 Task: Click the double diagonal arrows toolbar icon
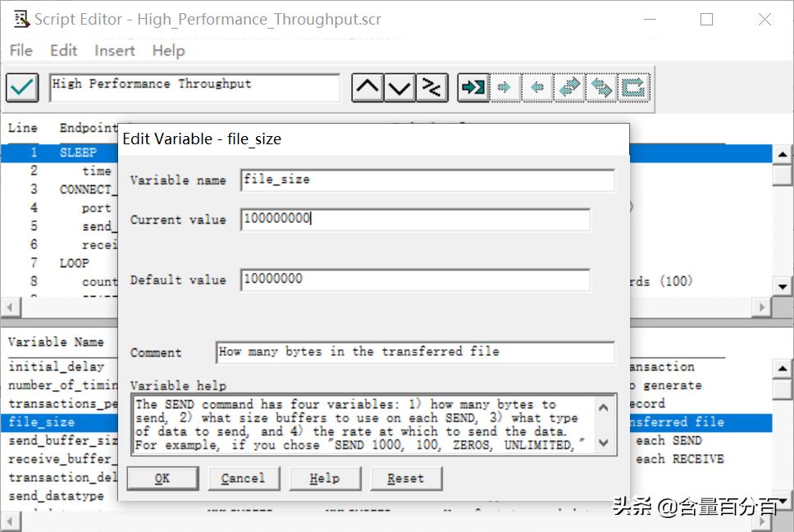(569, 88)
